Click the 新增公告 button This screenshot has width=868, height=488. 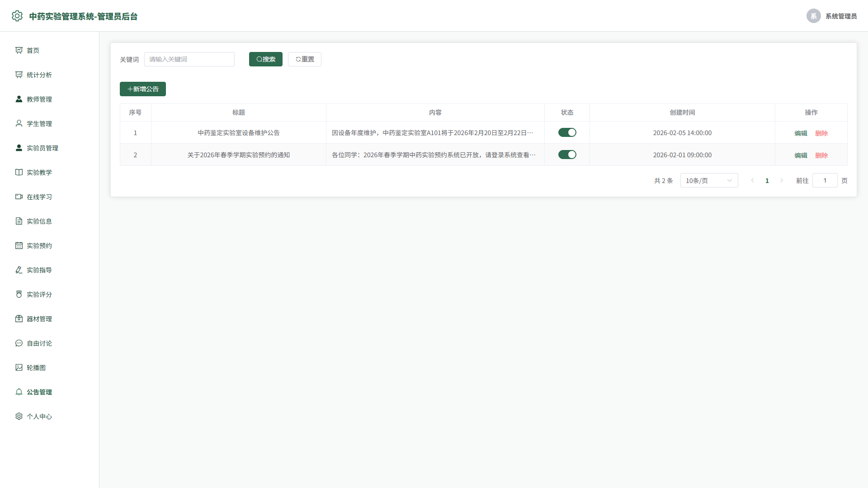[x=143, y=89]
